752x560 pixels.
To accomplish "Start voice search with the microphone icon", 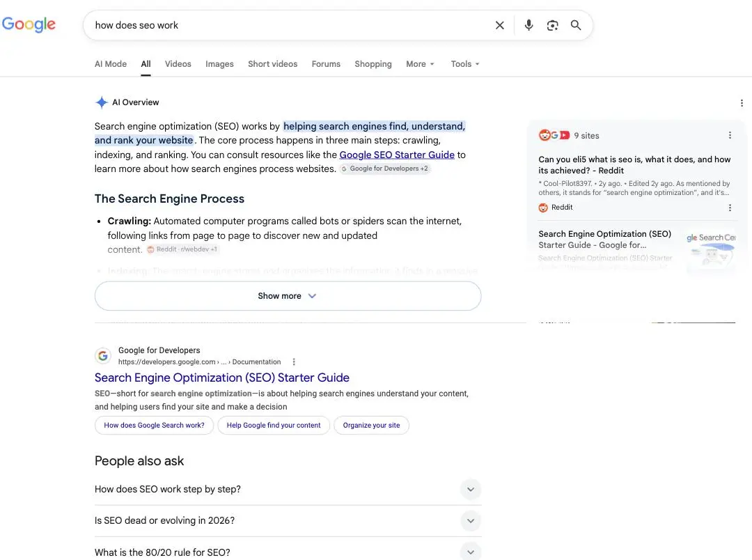I will click(528, 26).
